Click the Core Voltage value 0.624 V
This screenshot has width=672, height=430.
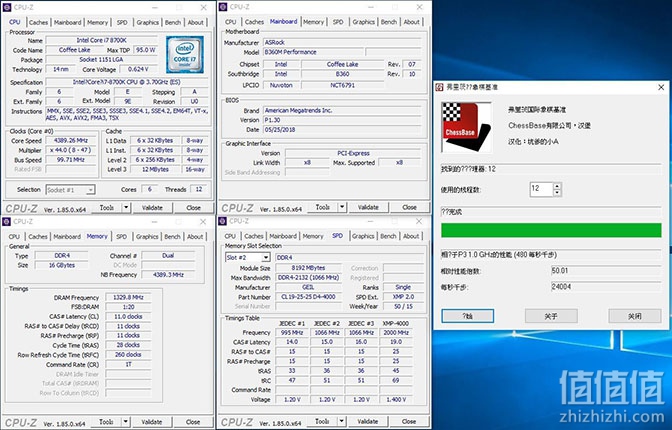coord(138,69)
